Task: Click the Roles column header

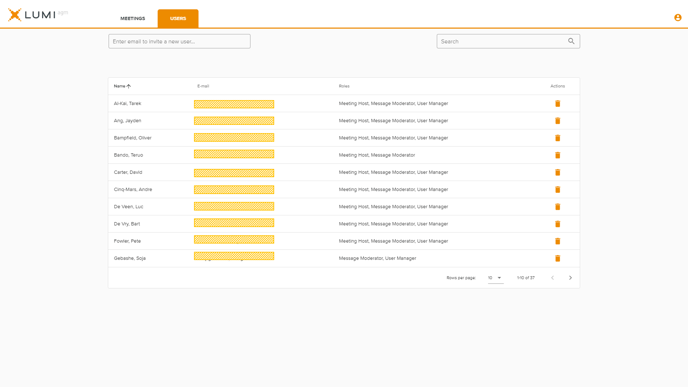Action: coord(344,86)
